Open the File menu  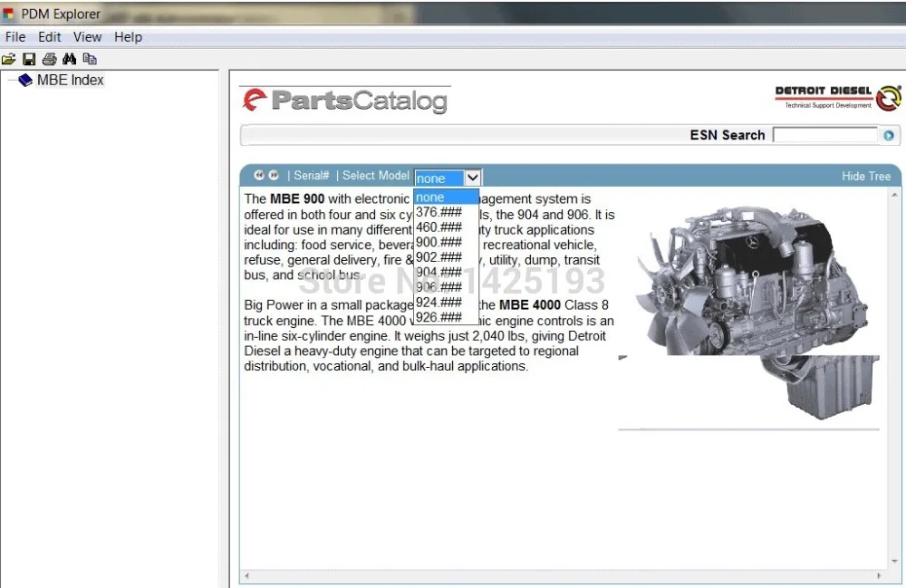pyautogui.click(x=15, y=37)
